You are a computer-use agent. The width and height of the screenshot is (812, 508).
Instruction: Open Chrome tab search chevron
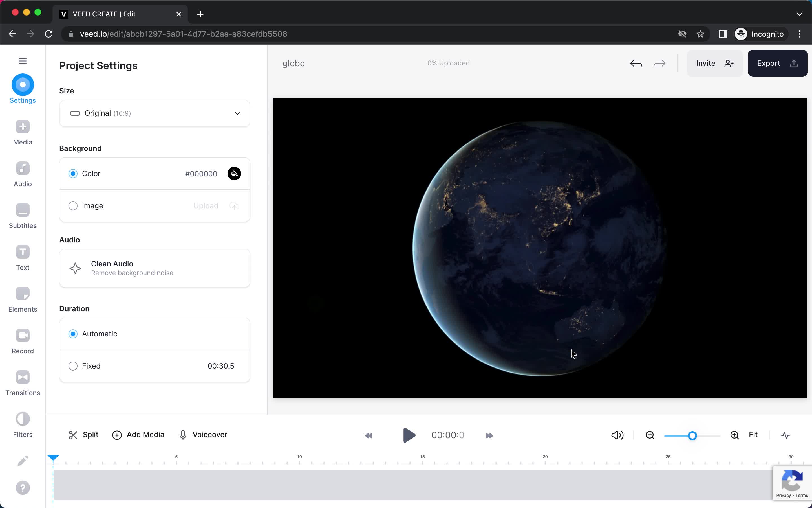coord(799,14)
